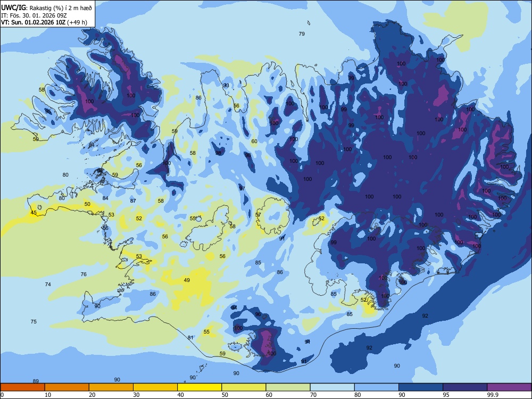Click the humidity value '45' on the map

pos(34,213)
